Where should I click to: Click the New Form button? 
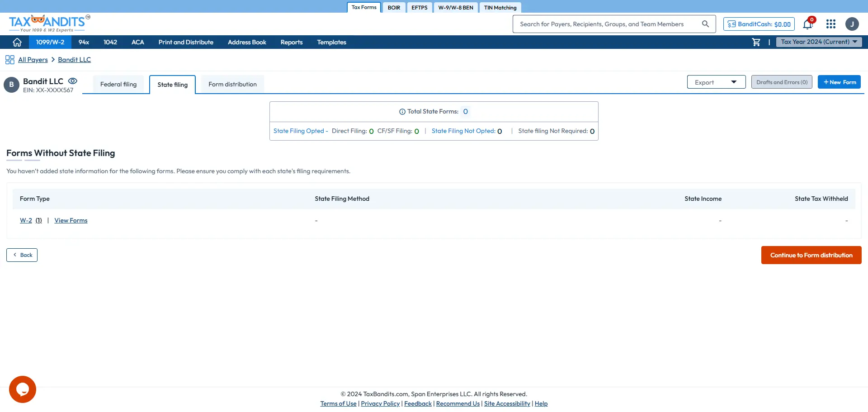click(x=839, y=82)
